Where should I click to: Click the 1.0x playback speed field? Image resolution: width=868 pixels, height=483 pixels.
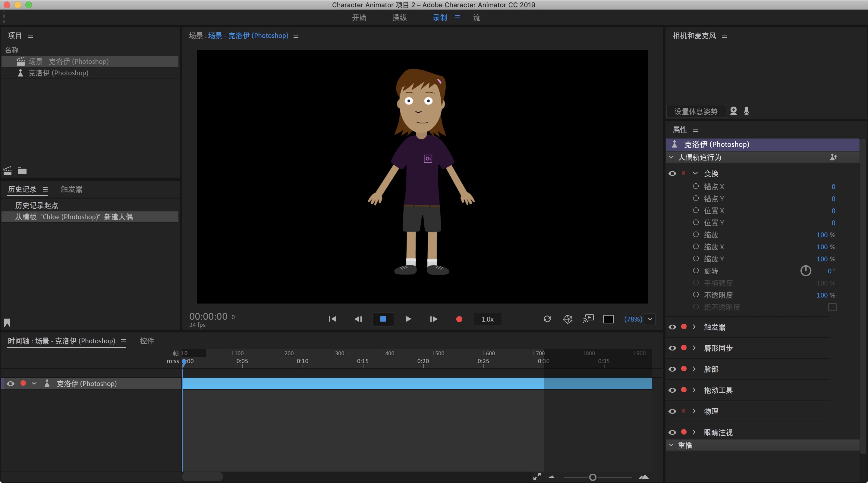[488, 319]
